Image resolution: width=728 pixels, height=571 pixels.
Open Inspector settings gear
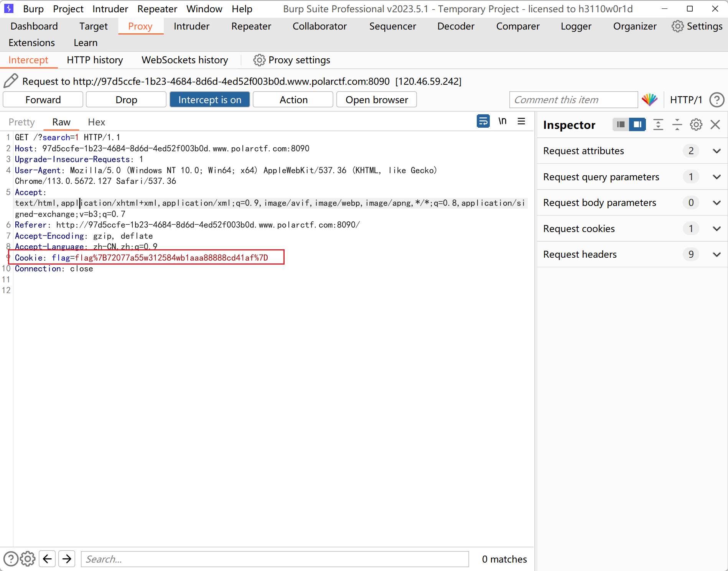point(696,125)
